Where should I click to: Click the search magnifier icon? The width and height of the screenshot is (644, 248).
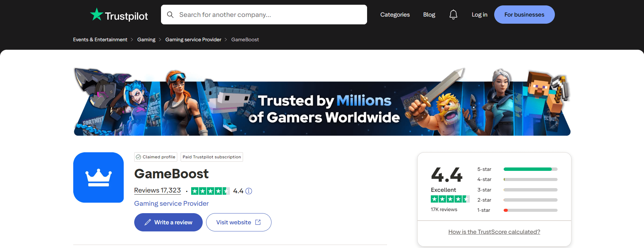tap(170, 15)
